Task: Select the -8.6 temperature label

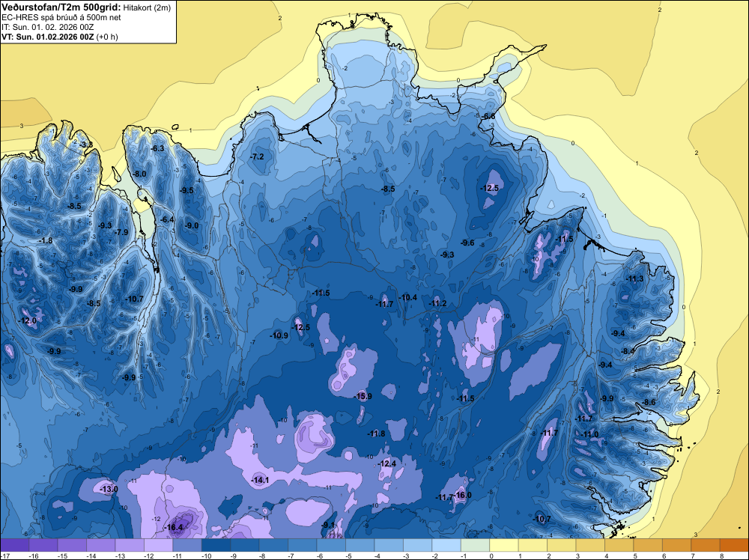Action: (649, 403)
